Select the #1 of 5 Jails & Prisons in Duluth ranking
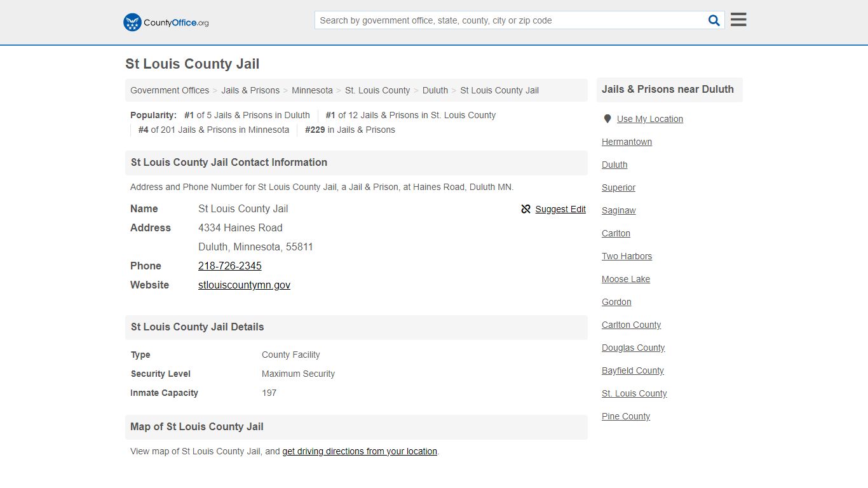This screenshot has height=488, width=868. coord(247,115)
